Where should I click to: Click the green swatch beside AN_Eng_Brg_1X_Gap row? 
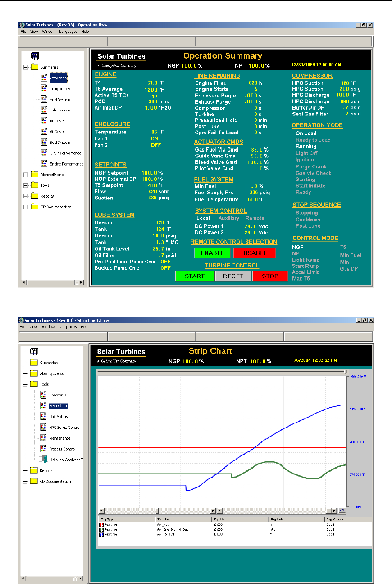coord(101,530)
